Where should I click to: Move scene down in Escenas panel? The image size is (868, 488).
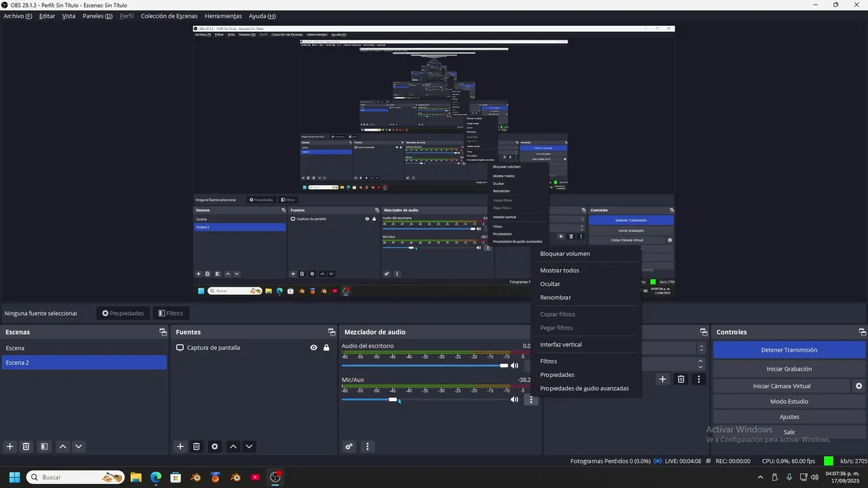(x=79, y=447)
